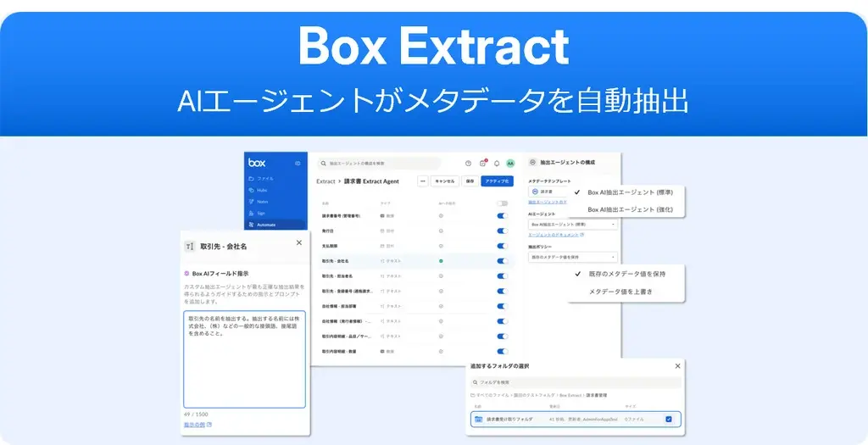
Task: Close the 追加するフォルダの選択 dialog
Action: coord(677,366)
